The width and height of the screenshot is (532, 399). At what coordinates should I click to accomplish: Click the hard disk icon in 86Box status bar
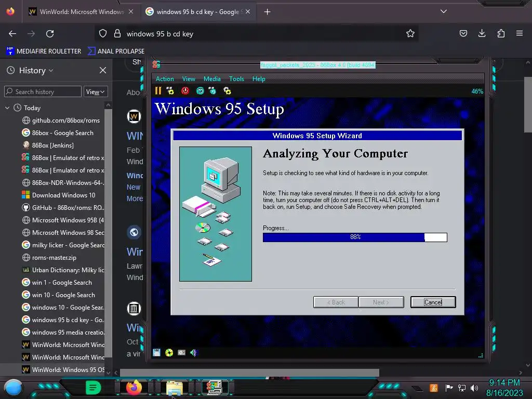pyautogui.click(x=181, y=353)
